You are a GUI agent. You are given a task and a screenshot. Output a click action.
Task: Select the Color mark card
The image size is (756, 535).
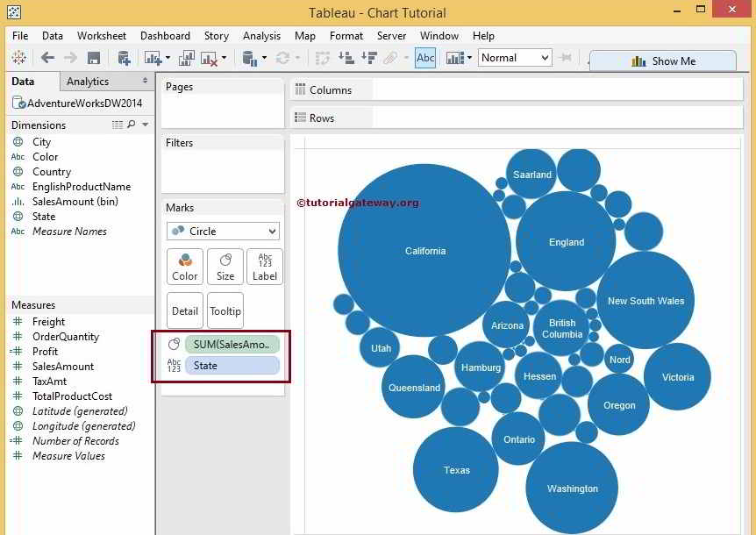184,266
